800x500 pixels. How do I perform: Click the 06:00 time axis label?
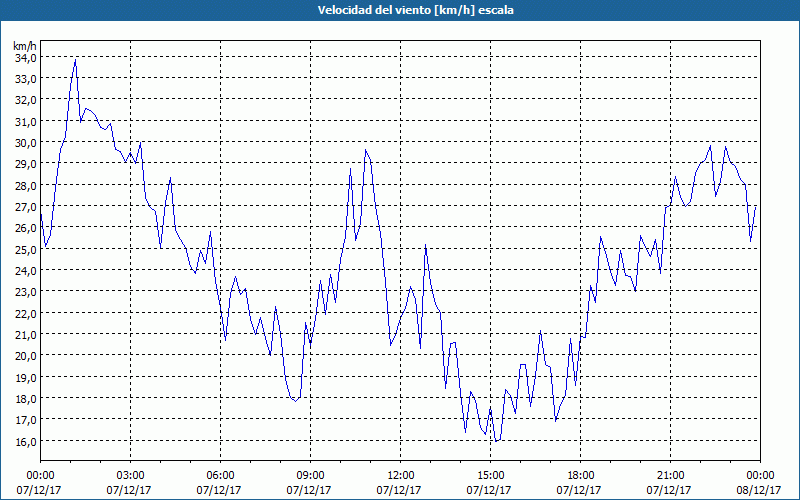tap(220, 476)
